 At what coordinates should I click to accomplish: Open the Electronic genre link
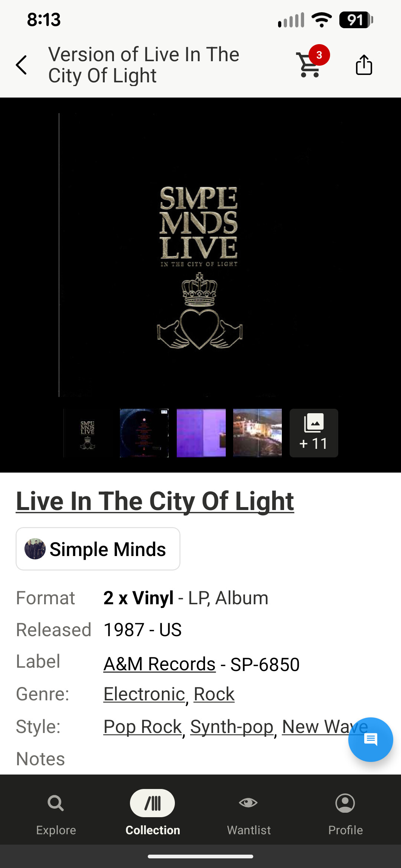144,694
